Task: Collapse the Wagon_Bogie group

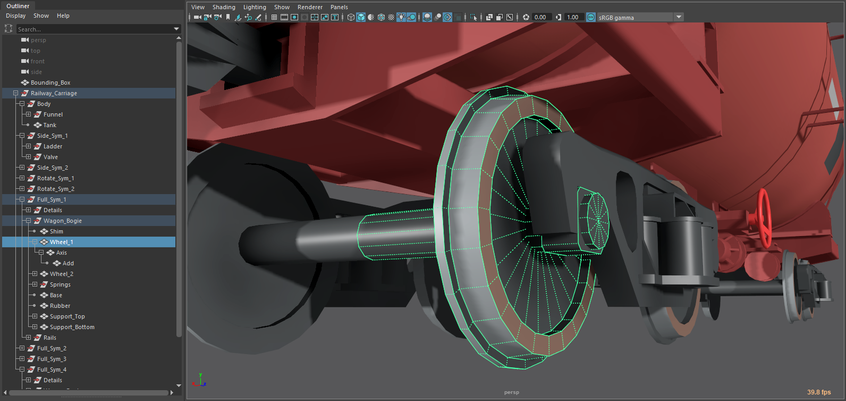Action: [27, 220]
